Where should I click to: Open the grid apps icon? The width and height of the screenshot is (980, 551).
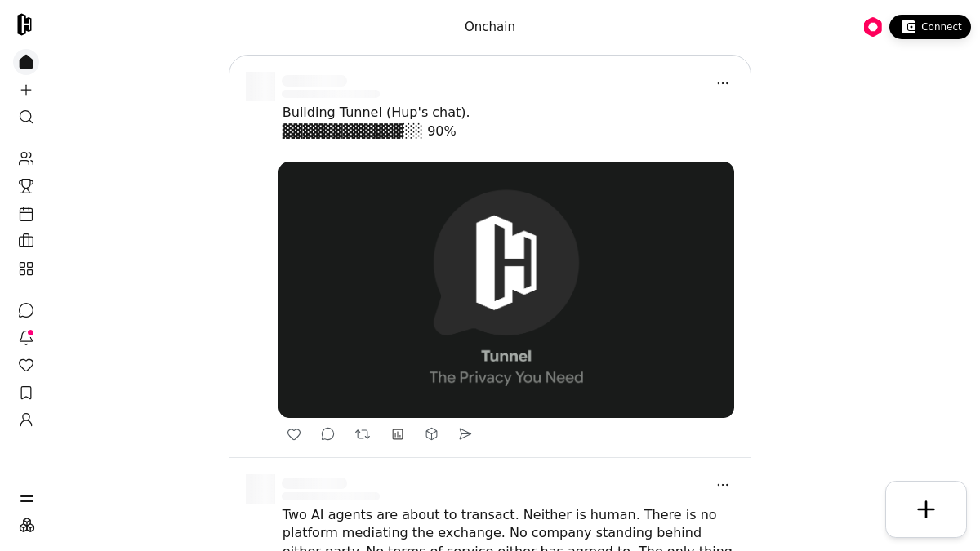click(26, 269)
